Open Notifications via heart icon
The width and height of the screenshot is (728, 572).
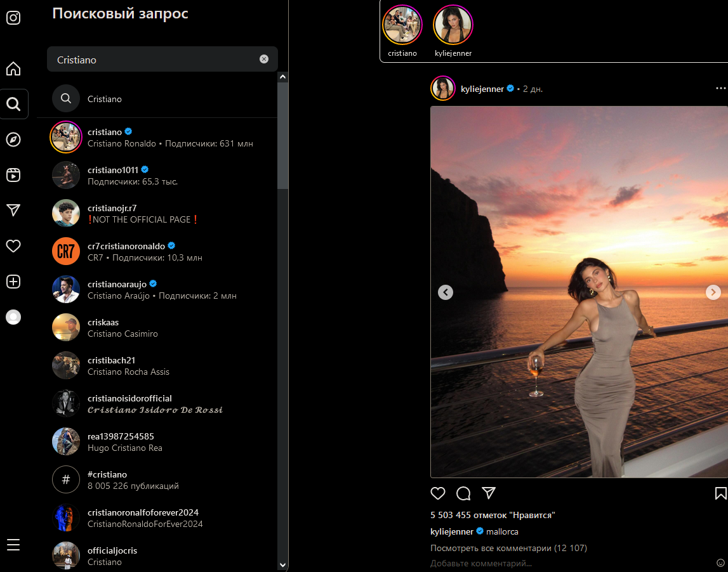tap(13, 246)
